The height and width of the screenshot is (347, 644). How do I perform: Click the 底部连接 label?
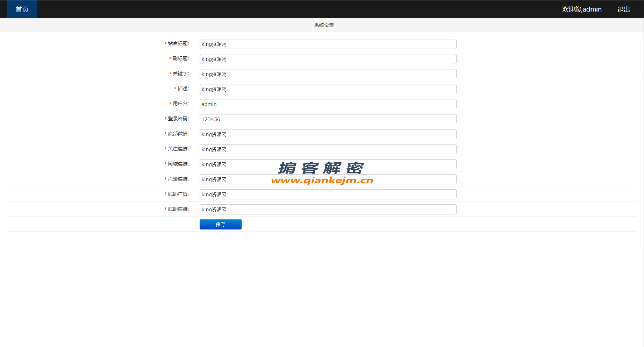pyautogui.click(x=178, y=209)
